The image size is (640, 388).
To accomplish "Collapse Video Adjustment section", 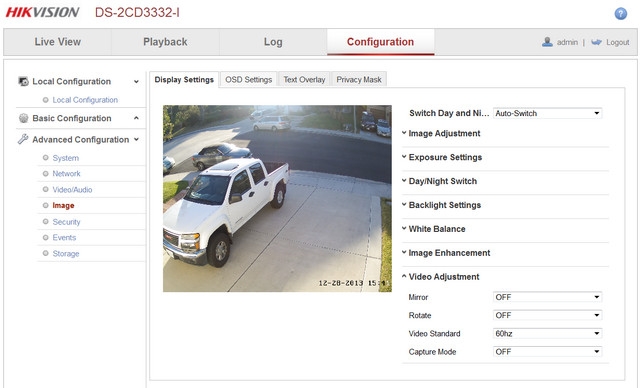I will (444, 277).
